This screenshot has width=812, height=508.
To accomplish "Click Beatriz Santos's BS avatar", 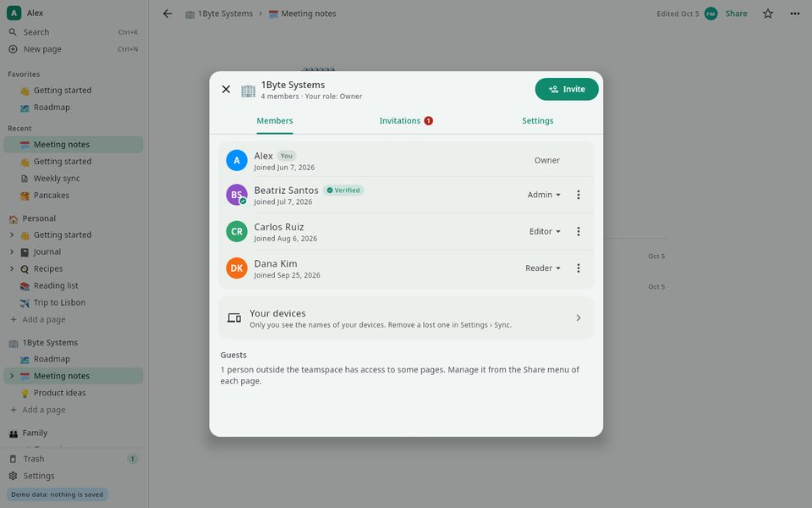I will (237, 195).
